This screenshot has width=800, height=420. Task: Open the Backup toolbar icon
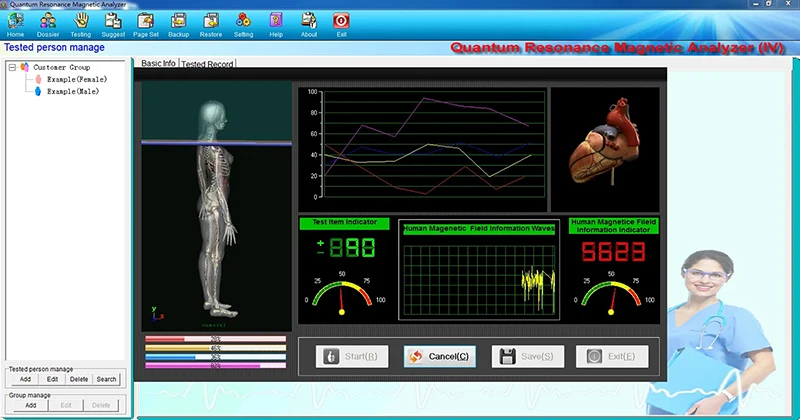pyautogui.click(x=179, y=25)
